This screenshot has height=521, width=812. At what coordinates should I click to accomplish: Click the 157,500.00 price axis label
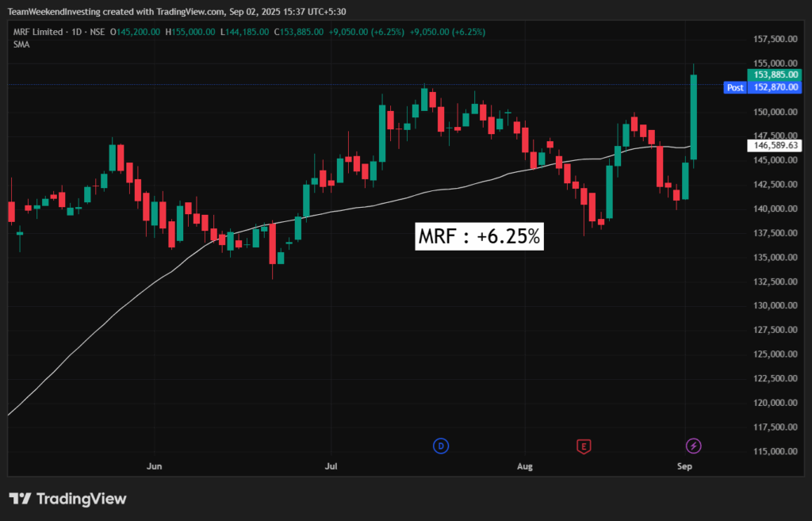click(776, 39)
